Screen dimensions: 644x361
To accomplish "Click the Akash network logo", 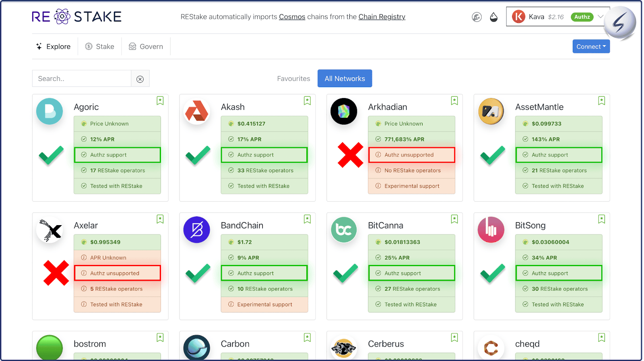I will (197, 111).
